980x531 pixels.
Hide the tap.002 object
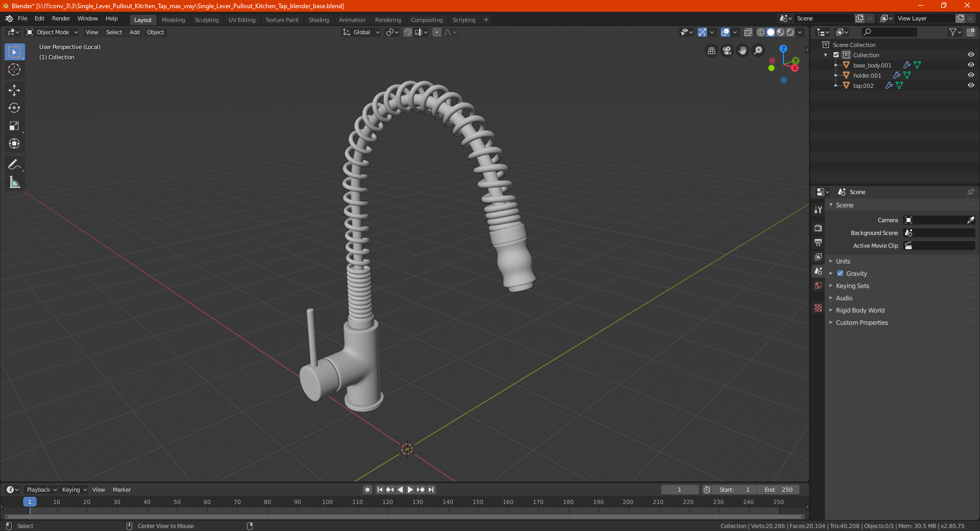pos(971,85)
